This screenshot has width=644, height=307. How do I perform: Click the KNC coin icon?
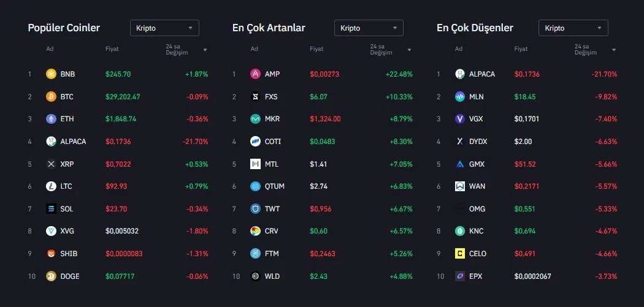click(x=460, y=231)
